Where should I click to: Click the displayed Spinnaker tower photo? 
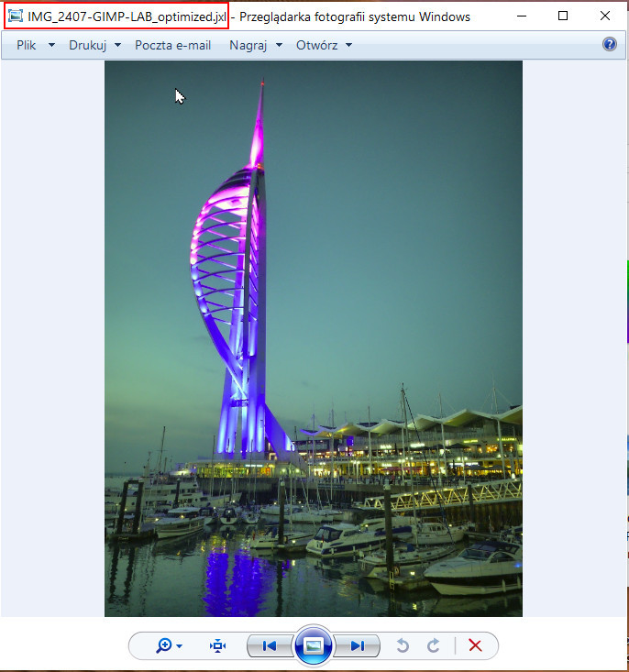click(313, 338)
